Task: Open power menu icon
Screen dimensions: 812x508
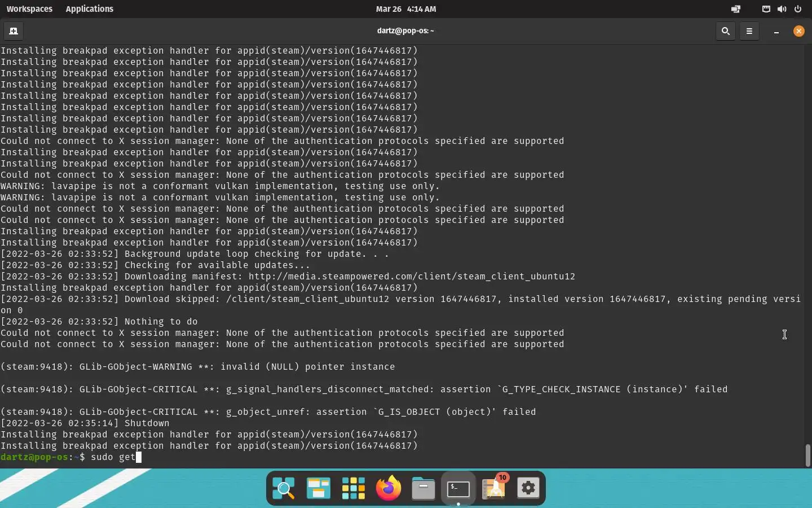Action: [798, 9]
